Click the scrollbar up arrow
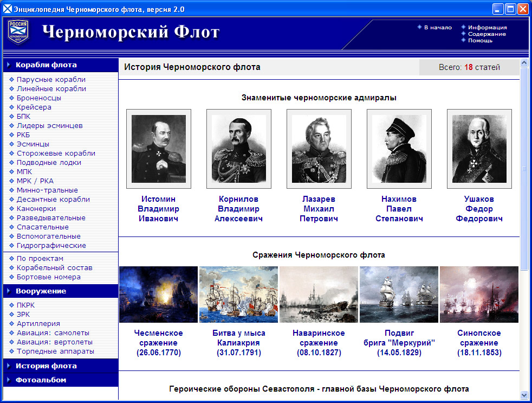Viewport: 532px width, 403px height. coord(524,63)
